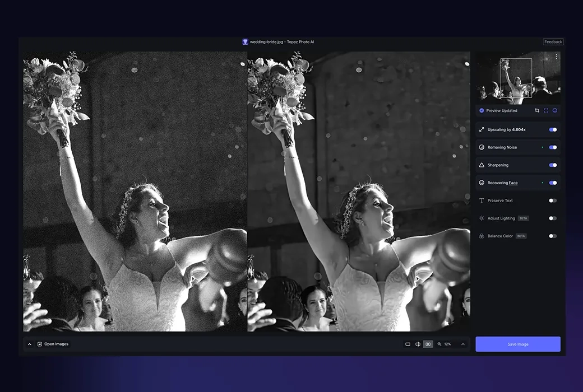Turn on the Adjust Lighting toggle
583x392 pixels.
tap(553, 218)
